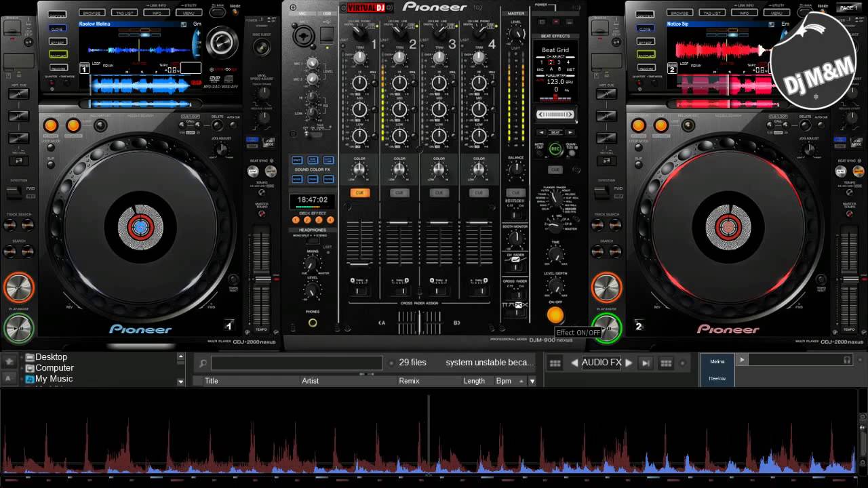Open TAG LIST on deck 2
868x488 pixels.
(x=711, y=12)
